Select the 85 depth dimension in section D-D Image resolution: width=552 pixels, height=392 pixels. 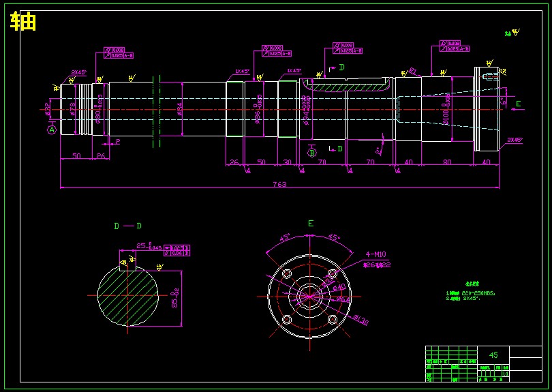point(175,299)
